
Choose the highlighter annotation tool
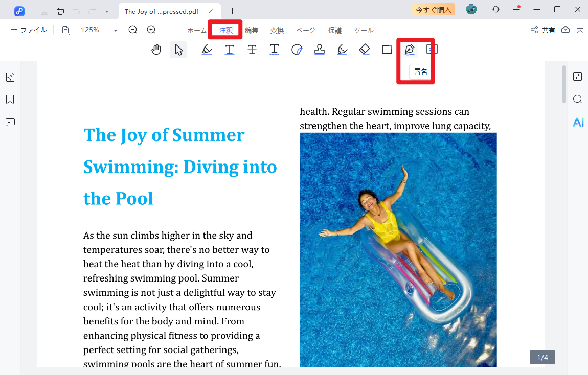point(207,50)
